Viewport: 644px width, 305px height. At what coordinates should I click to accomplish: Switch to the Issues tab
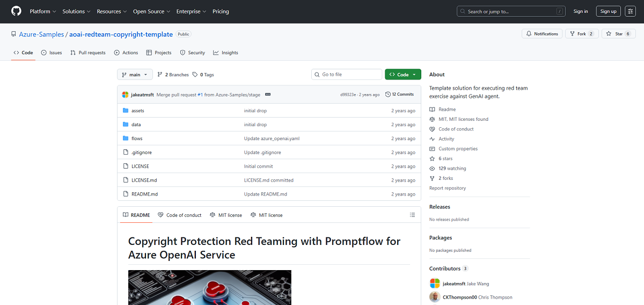52,53
